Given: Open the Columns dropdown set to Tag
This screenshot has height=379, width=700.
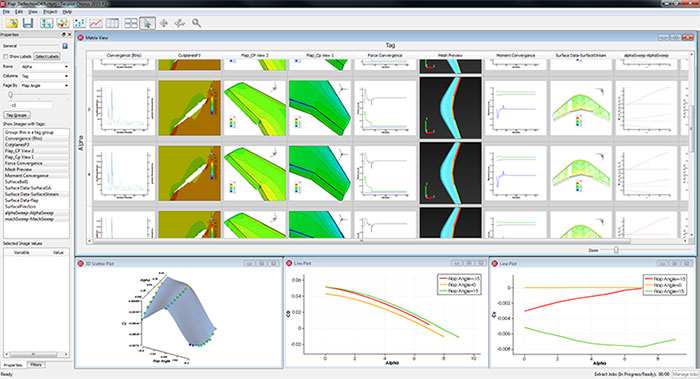Looking at the screenshot, I should [x=44, y=76].
